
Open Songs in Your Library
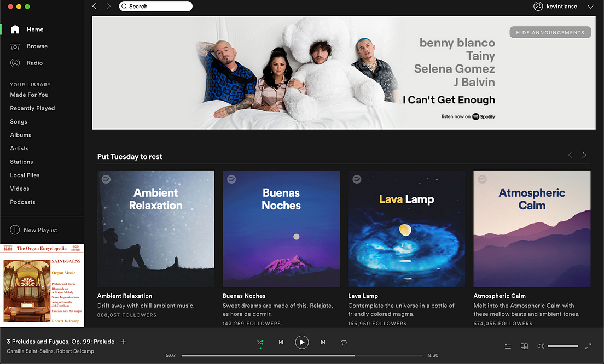click(x=19, y=121)
